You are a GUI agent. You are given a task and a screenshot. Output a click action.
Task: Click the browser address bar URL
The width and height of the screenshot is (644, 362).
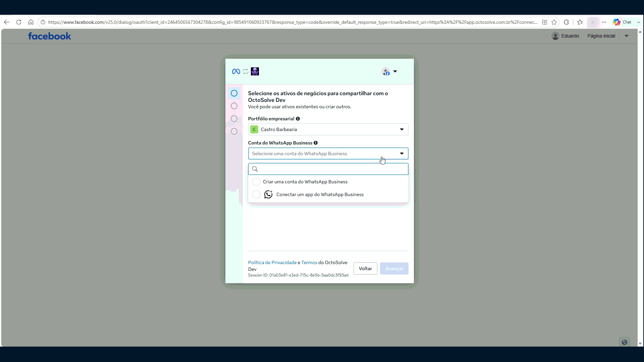292,22
